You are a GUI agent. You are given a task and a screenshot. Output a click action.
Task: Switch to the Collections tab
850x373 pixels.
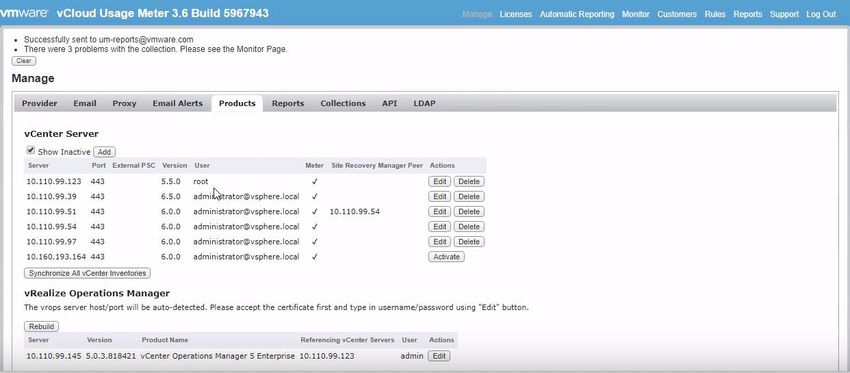(x=343, y=103)
